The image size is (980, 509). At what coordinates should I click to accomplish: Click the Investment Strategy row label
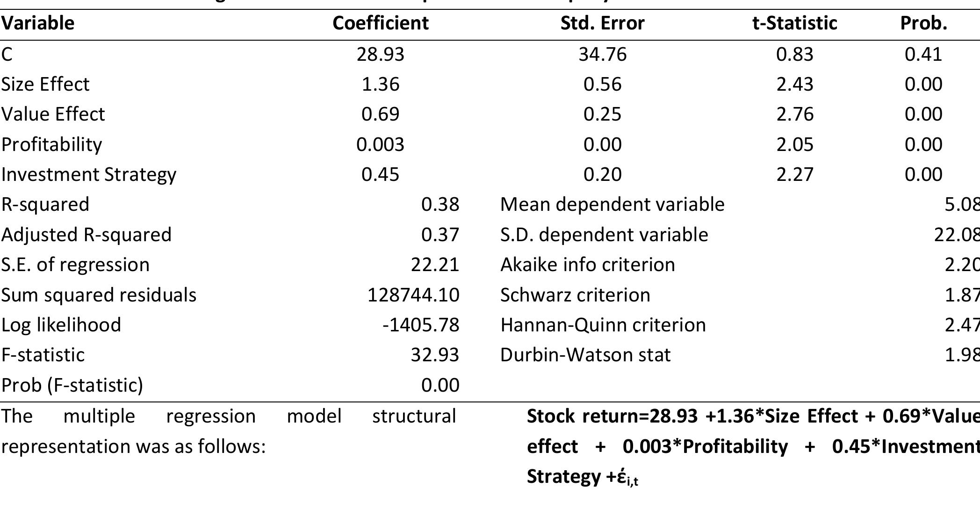tap(89, 175)
